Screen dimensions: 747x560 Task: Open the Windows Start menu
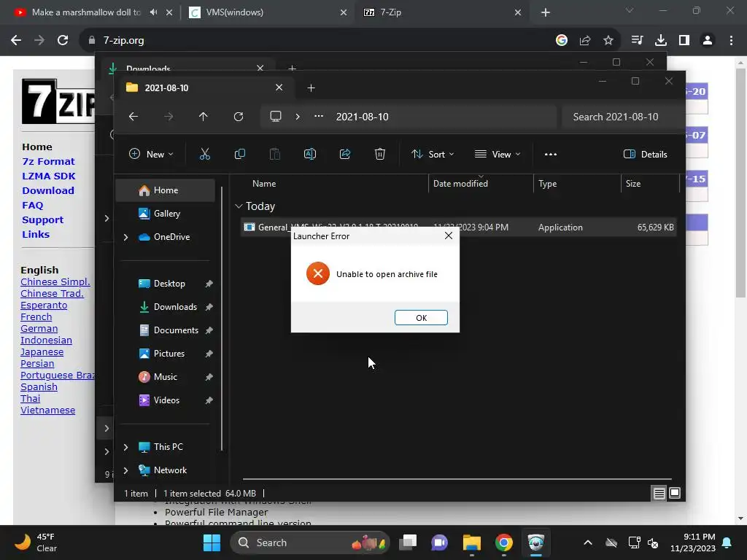(212, 542)
